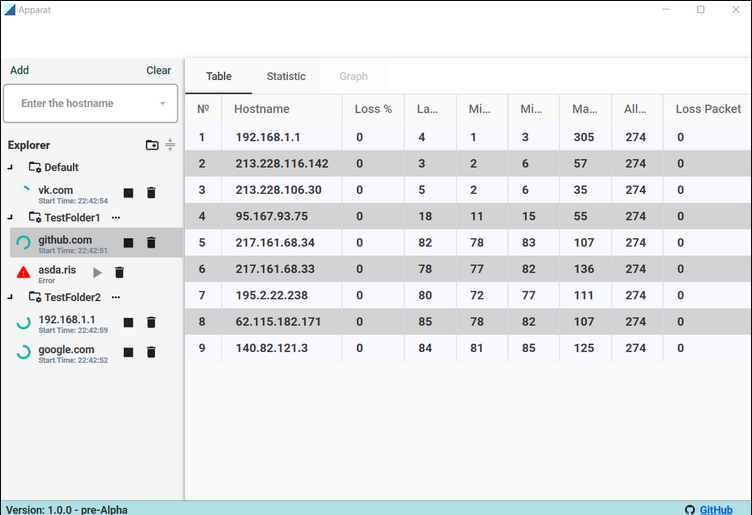Delete the vk.com entry
This screenshot has height=515, width=752.
click(x=151, y=193)
